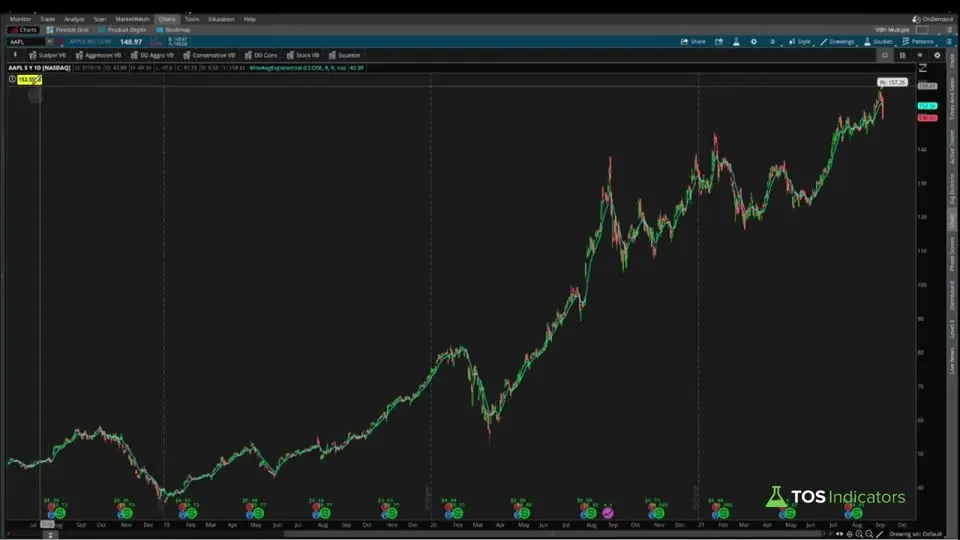Click the pin icon left of Scalper VB
The image size is (960, 540).
15,55
